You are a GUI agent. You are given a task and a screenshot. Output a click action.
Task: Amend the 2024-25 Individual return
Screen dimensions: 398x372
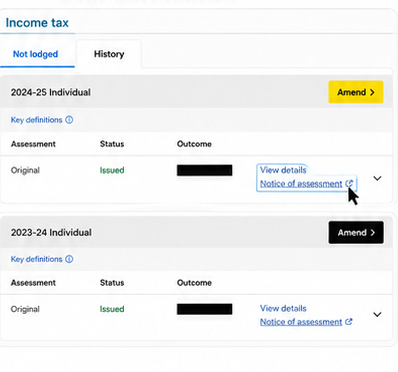click(x=356, y=92)
